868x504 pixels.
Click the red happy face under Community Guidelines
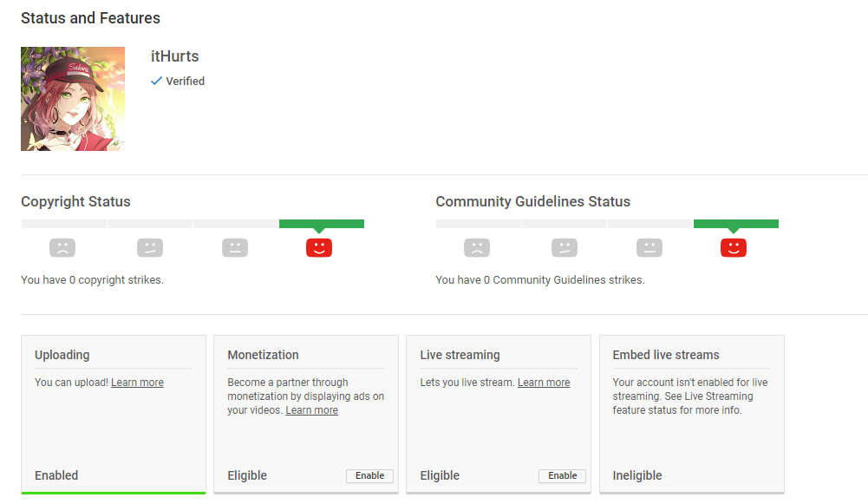[734, 247]
